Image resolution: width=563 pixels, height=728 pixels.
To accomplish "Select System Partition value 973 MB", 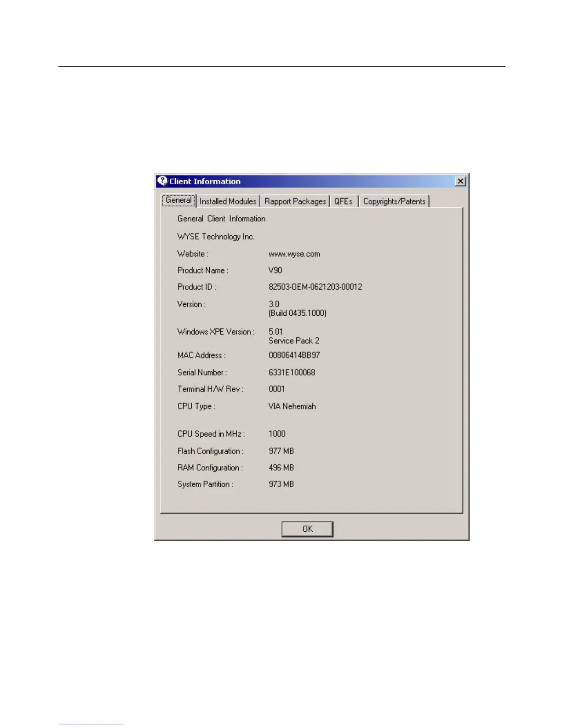I will pyautogui.click(x=281, y=484).
